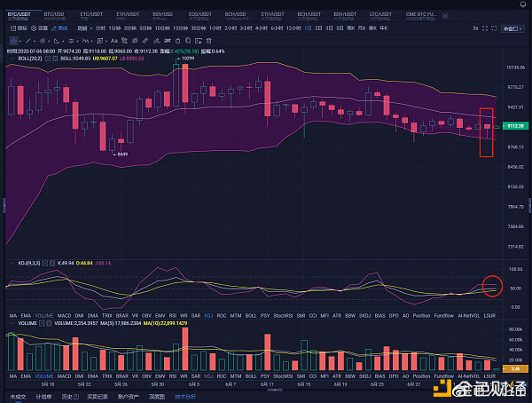Select the crosshair cursor tool
The height and width of the screenshot is (403, 532).
(x=13, y=41)
